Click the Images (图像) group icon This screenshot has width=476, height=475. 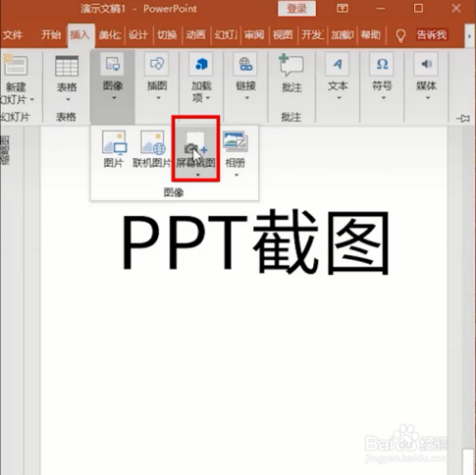[112, 64]
